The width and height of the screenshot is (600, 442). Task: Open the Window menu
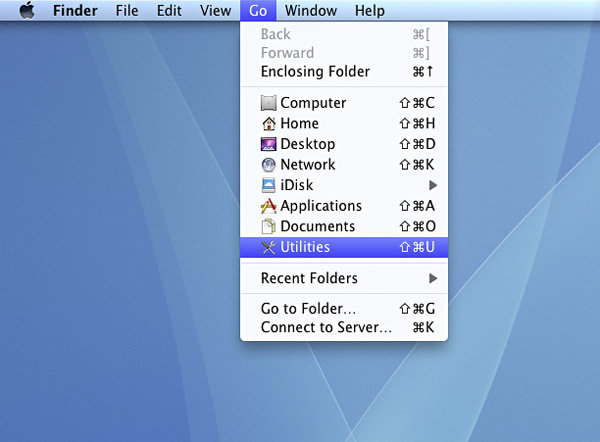click(x=311, y=10)
